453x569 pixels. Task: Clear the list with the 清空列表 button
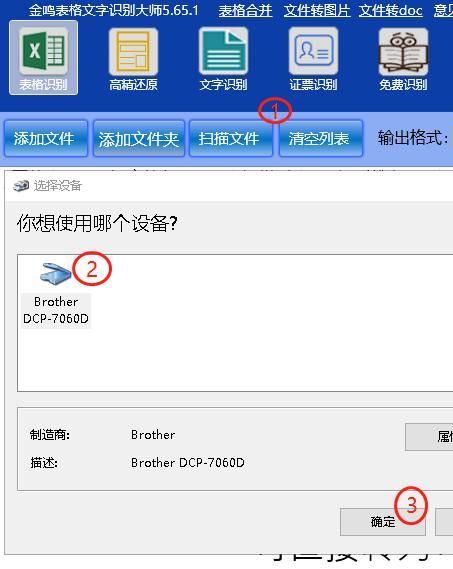pos(321,139)
